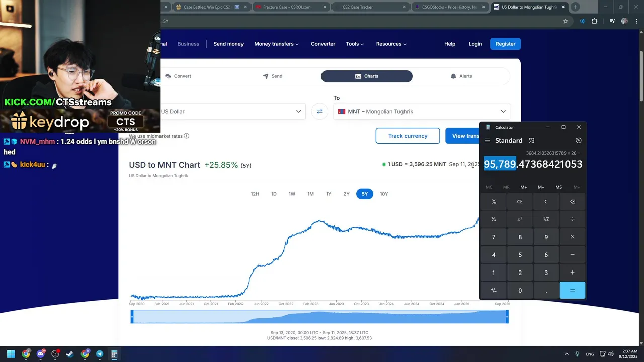Image resolution: width=644 pixels, height=362 pixels.
Task: Click the calculator divide key
Action: point(572,219)
